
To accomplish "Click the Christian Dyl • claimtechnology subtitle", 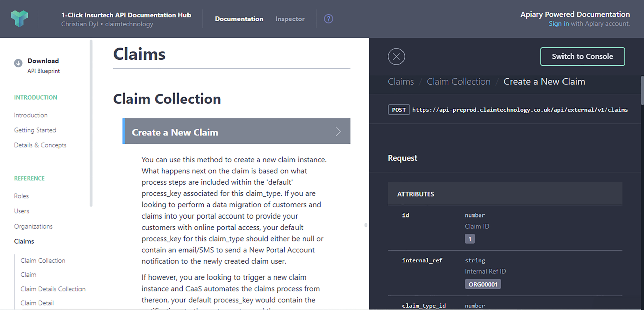I will tap(107, 24).
